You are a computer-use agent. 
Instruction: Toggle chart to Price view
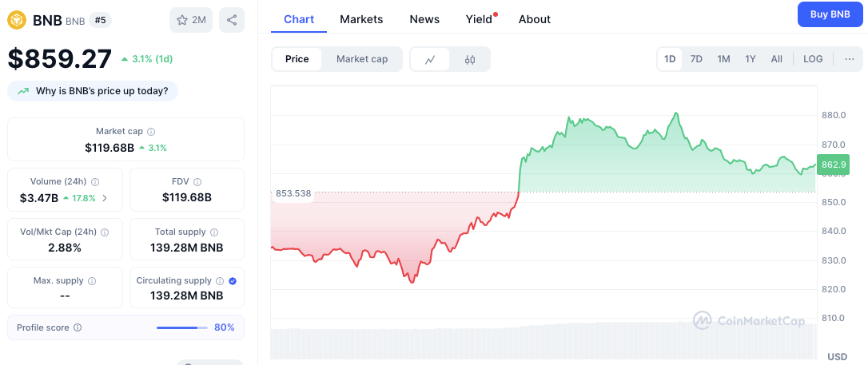297,59
